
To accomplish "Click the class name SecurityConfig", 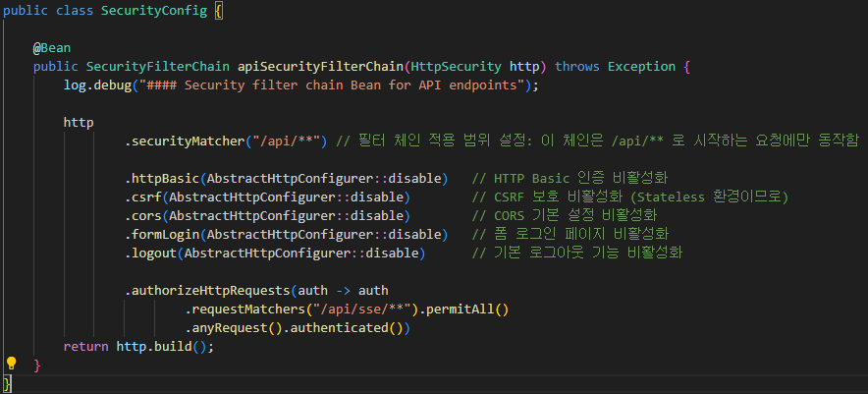I will 154,11.
